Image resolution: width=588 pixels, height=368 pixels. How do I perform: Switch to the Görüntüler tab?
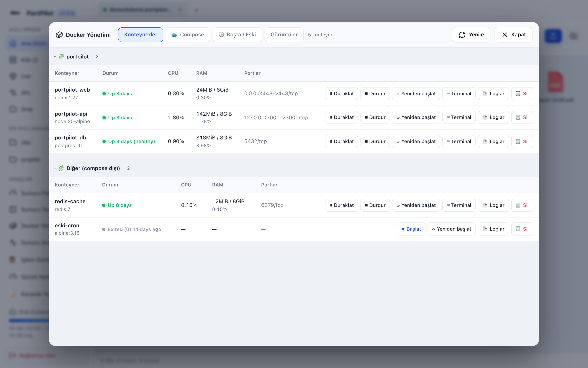[284, 35]
